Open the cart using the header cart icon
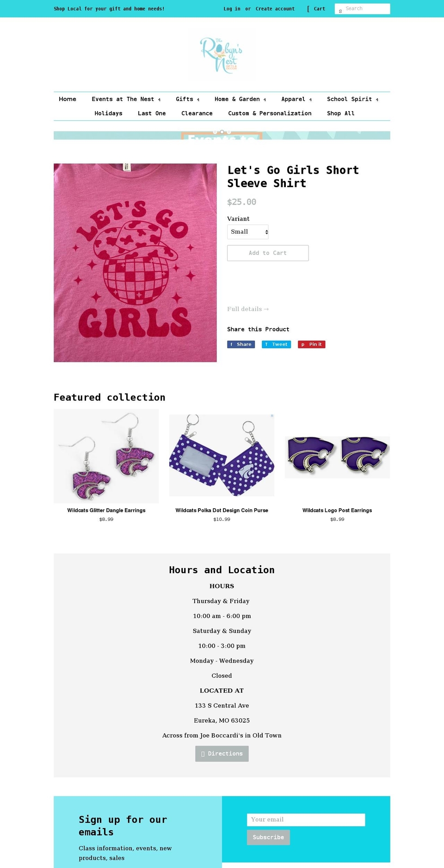Viewport: 444px width, 868px height. point(308,8)
